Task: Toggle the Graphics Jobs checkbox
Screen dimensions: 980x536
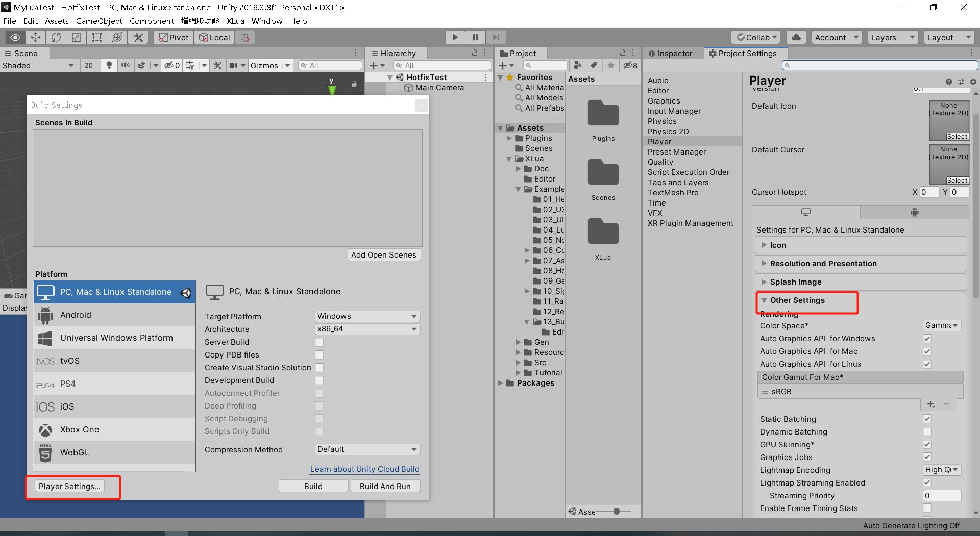Action: tap(927, 457)
